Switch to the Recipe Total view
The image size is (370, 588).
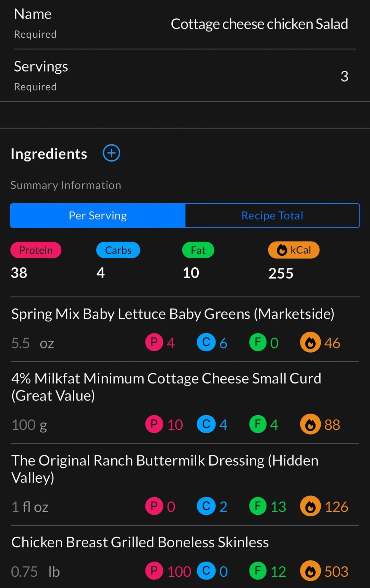coord(272,216)
